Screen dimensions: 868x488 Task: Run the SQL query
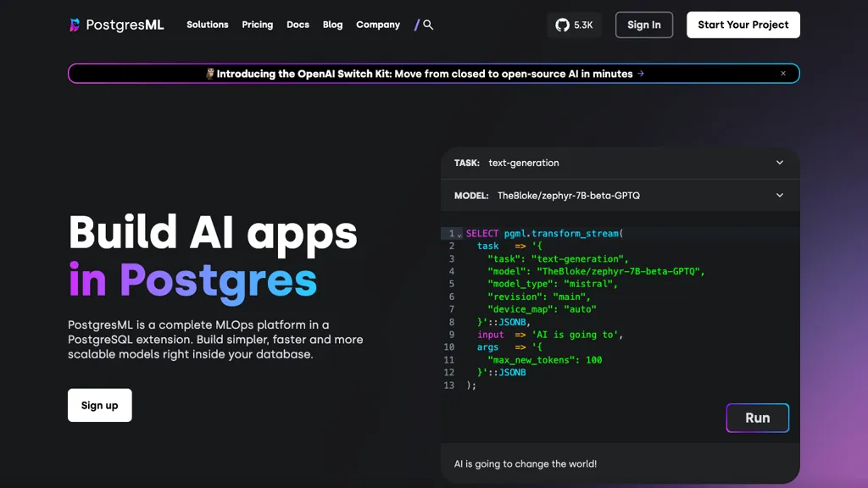click(757, 418)
